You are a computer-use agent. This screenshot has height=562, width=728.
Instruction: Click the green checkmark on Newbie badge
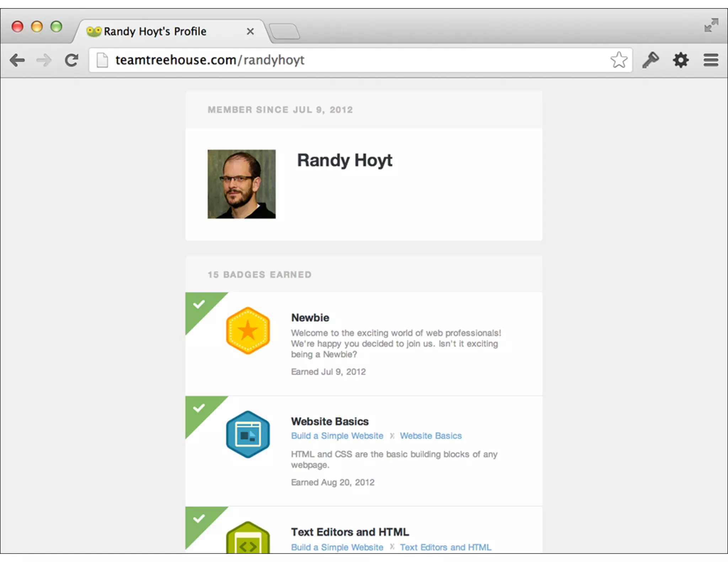coord(199,304)
